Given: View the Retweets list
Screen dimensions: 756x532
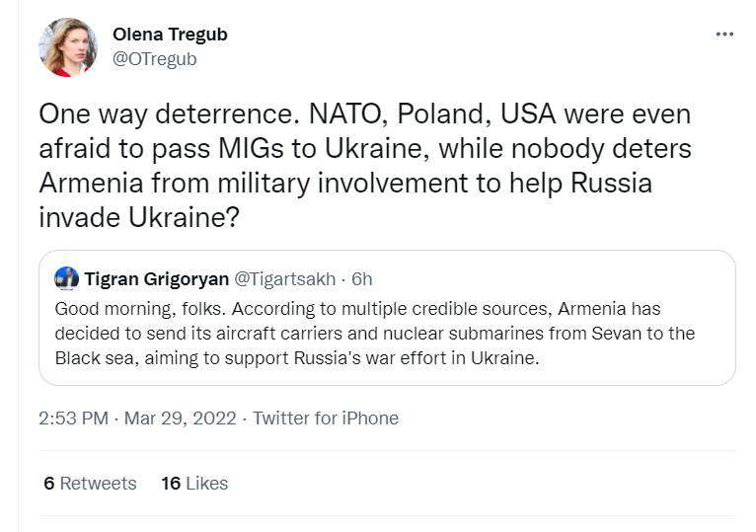Looking at the screenshot, I should point(98,484).
